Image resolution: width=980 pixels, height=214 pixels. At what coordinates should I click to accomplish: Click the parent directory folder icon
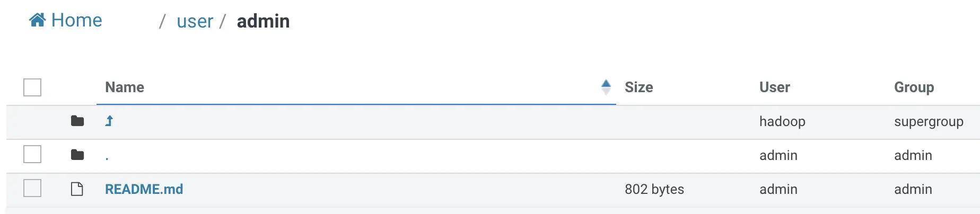(x=77, y=121)
